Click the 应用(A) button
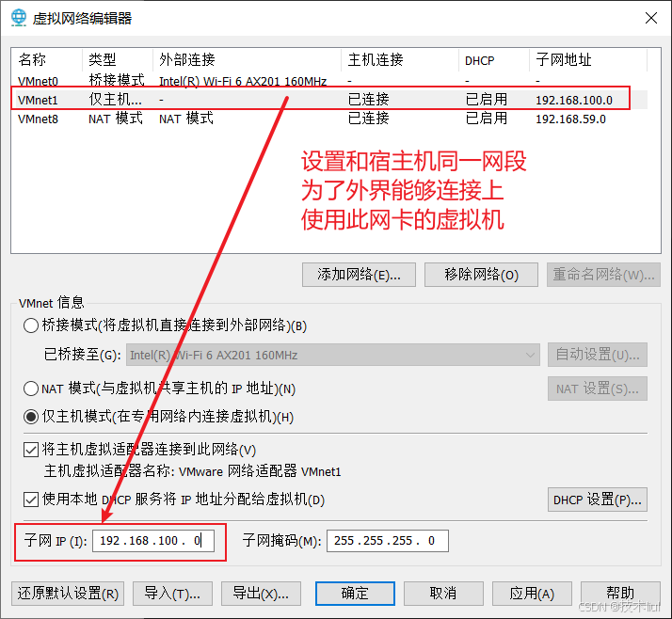 (x=532, y=594)
